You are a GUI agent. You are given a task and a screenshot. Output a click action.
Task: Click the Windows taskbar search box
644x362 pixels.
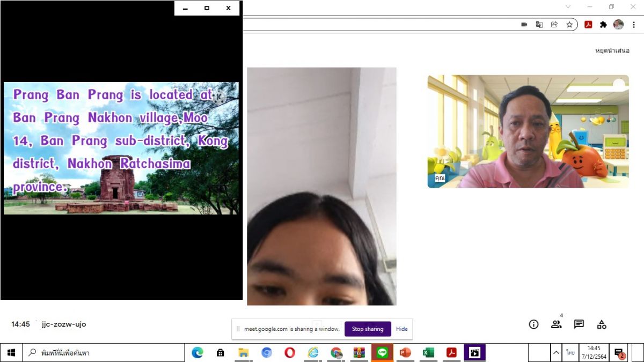(x=102, y=353)
